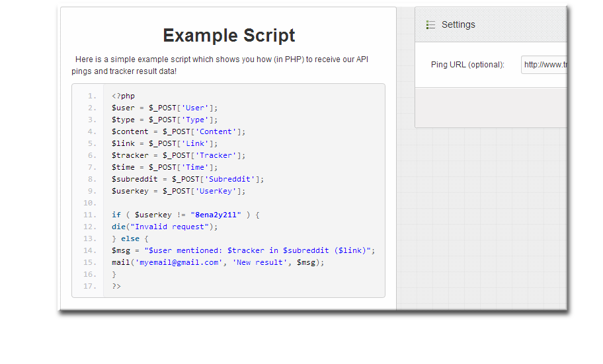The width and height of the screenshot is (603, 364).
Task: Click the '<?php' opening tag line
Action: (x=123, y=96)
